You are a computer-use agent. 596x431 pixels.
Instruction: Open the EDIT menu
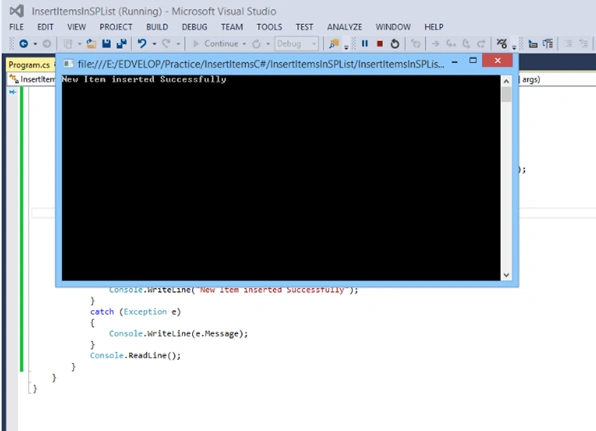pos(45,27)
